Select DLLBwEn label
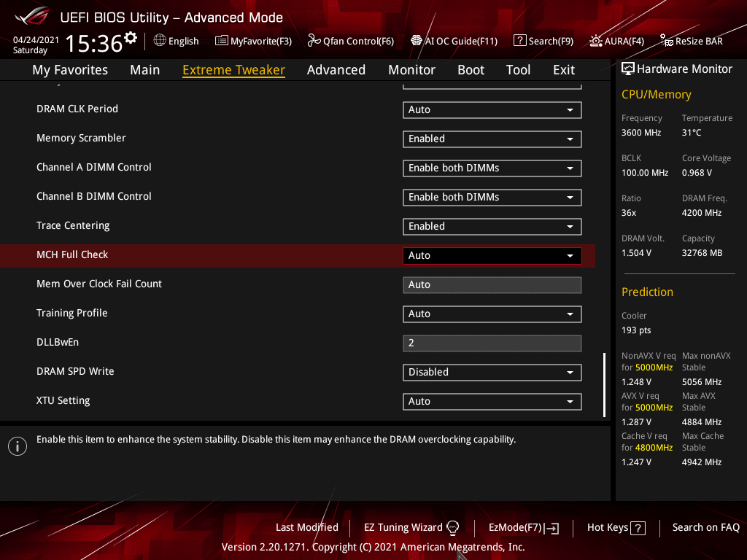 pos(58,343)
